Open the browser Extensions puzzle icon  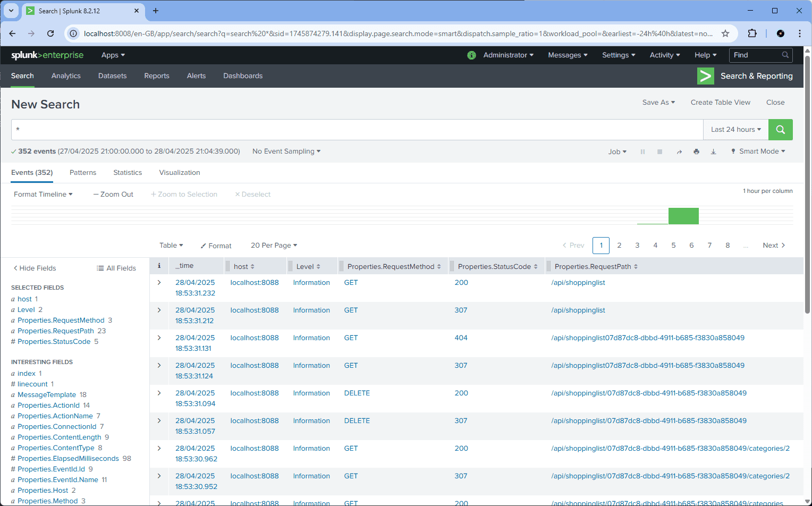click(752, 33)
